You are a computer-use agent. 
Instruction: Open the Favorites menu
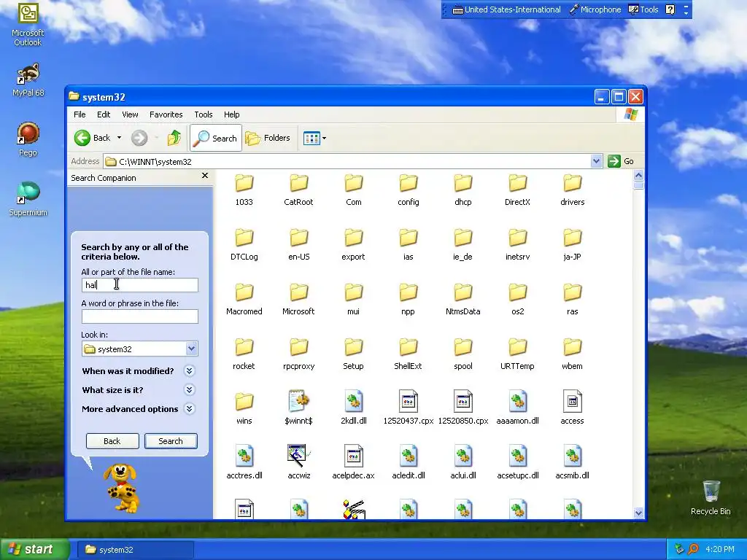click(x=166, y=114)
